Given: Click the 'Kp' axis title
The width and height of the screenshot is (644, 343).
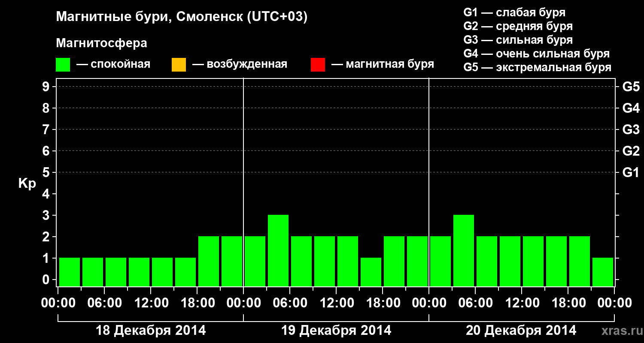Looking at the screenshot, I should pyautogui.click(x=27, y=184).
